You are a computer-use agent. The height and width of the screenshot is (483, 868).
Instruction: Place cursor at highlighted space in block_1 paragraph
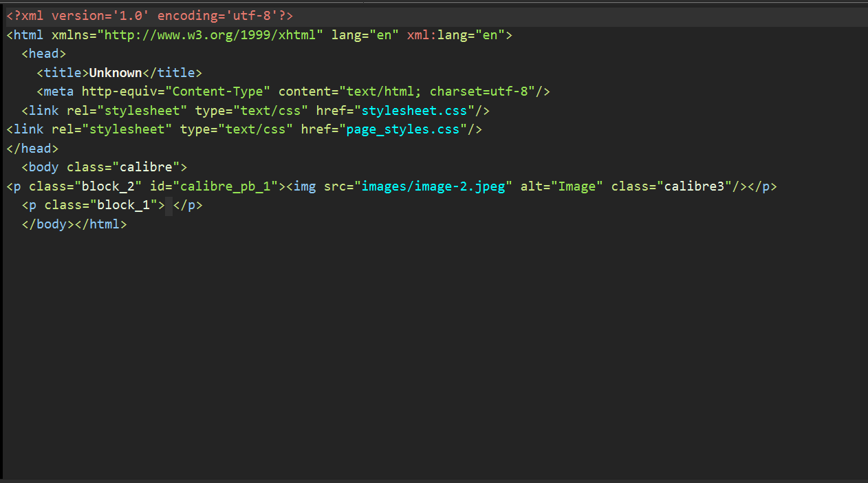coord(169,205)
